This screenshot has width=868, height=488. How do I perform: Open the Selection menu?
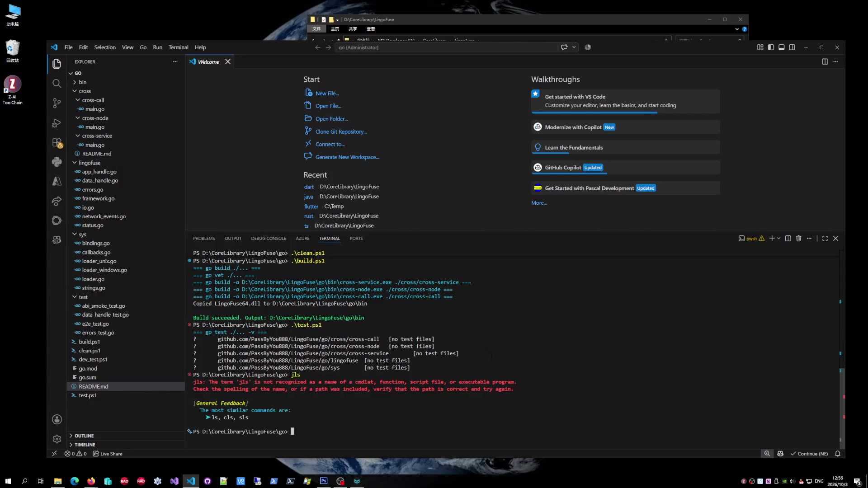pos(105,47)
